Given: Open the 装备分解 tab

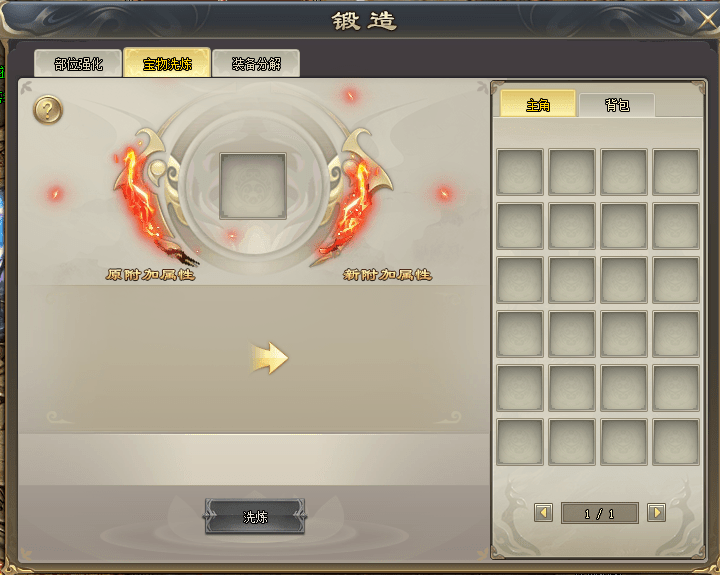Looking at the screenshot, I should (256, 63).
